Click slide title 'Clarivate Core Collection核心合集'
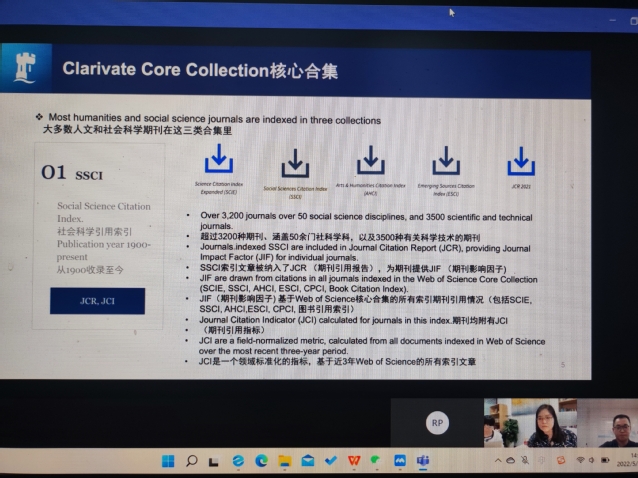Viewport: 638px width, 478px height. [x=200, y=70]
